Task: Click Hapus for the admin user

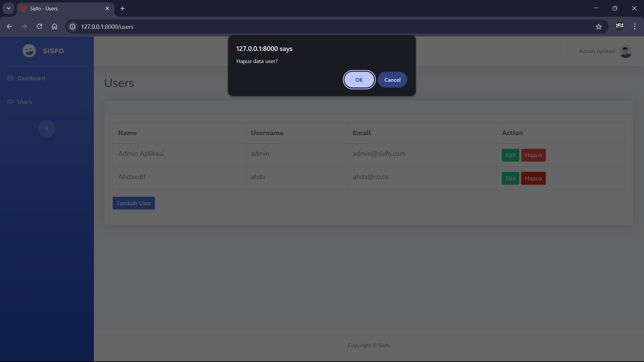Action: pos(533,155)
